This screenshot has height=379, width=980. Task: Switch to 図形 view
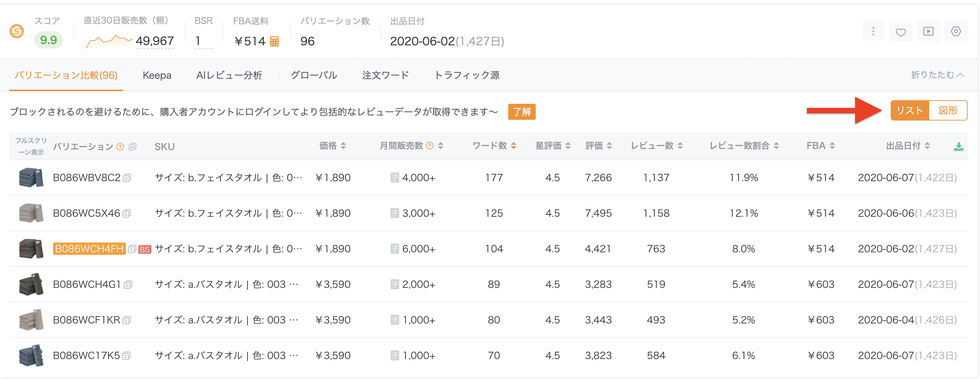tap(948, 110)
